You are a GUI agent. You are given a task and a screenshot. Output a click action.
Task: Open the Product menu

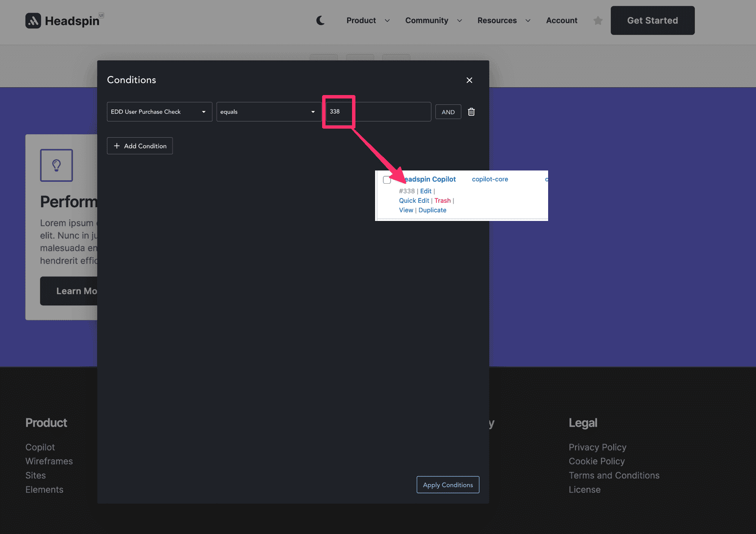tap(361, 21)
